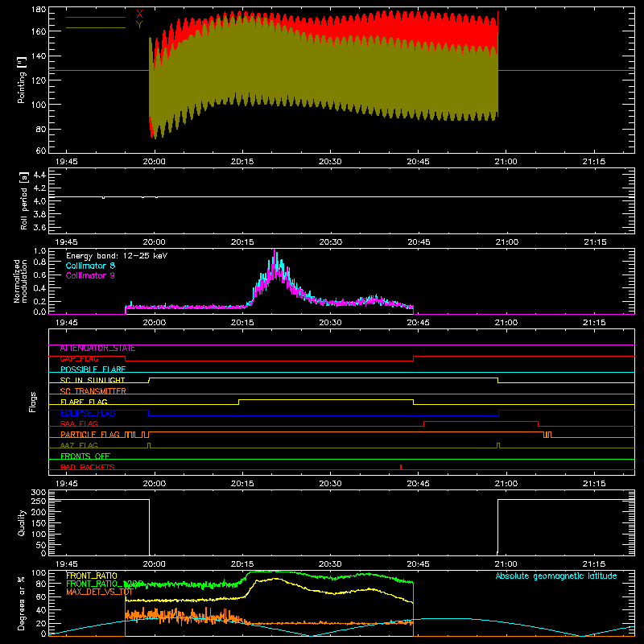Click the 21:15 time label under Flags plot

tap(594, 484)
